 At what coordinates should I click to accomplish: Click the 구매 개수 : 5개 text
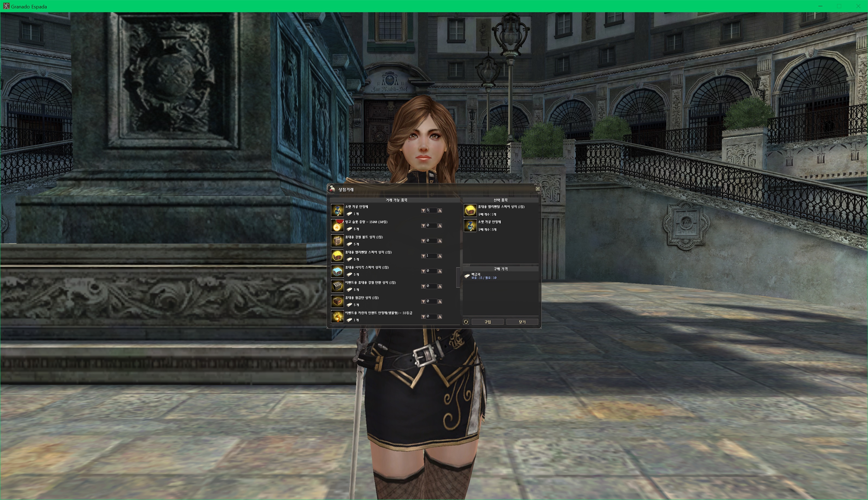point(487,229)
